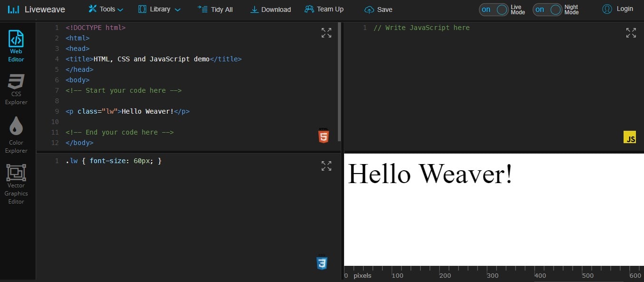Image resolution: width=644 pixels, height=282 pixels.
Task: Click the CSS3 badge in the CSS panel
Action: point(322,263)
